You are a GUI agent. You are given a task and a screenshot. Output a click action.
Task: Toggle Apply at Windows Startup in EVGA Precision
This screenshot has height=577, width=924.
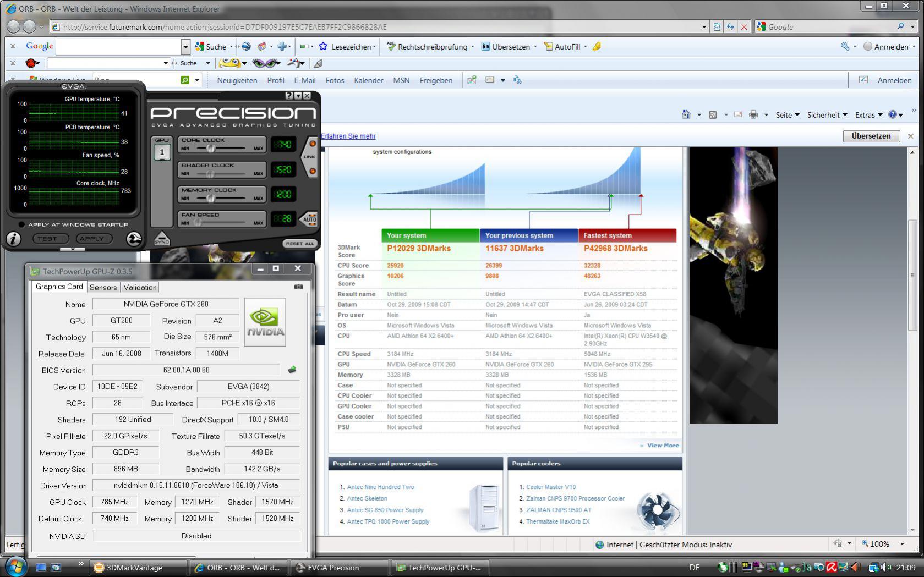coord(21,224)
